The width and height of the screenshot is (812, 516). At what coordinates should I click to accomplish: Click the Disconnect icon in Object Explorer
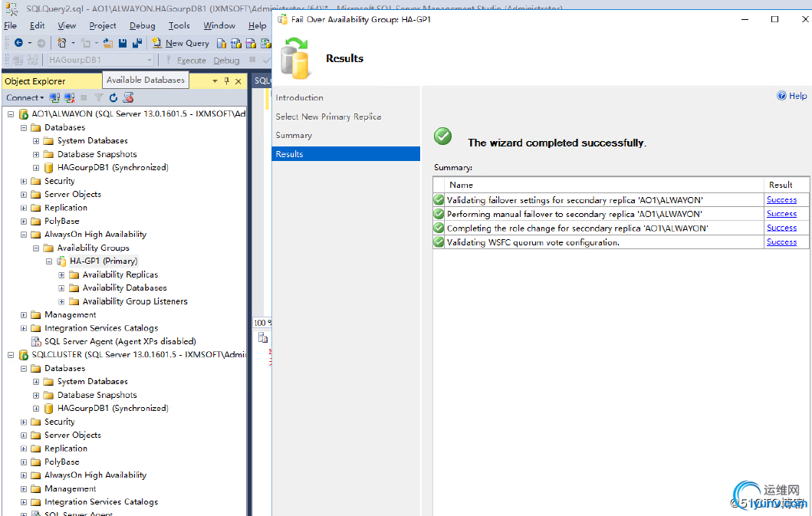tap(70, 97)
